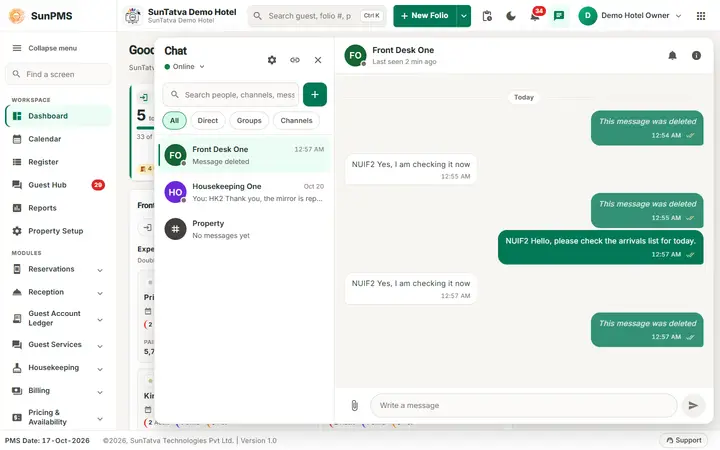Screen dimensions: 720x450
Task: Select the Direct chat filter
Action: click(x=208, y=121)
